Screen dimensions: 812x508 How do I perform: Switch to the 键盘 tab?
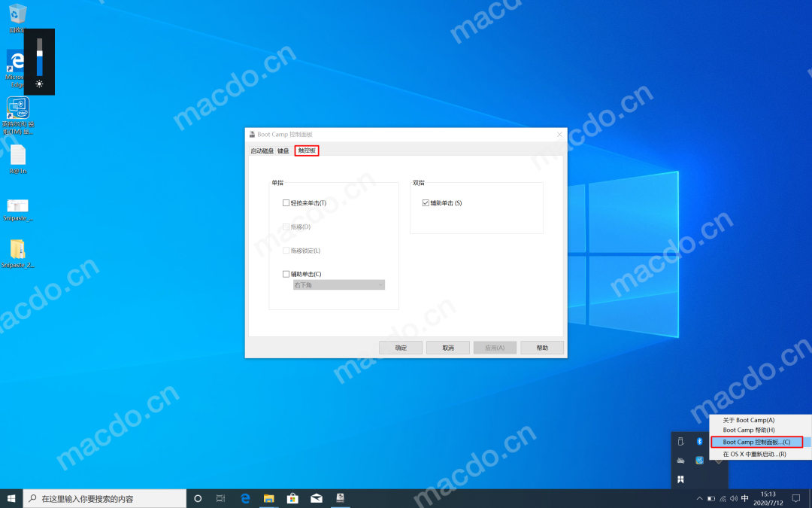click(x=283, y=151)
